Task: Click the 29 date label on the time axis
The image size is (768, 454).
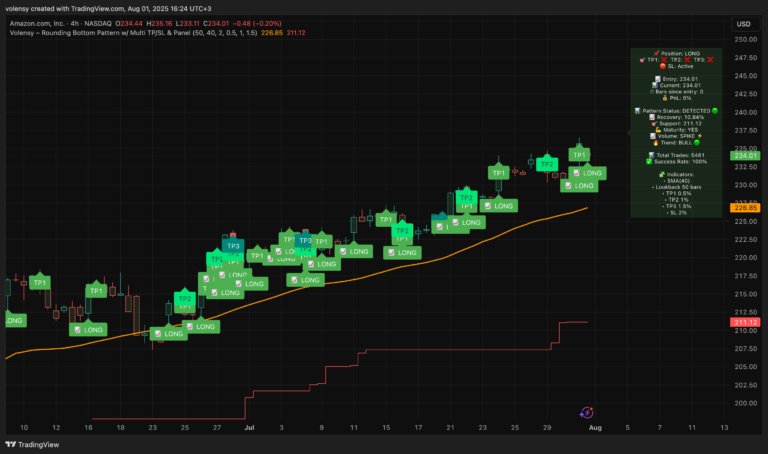Action: tap(547, 428)
